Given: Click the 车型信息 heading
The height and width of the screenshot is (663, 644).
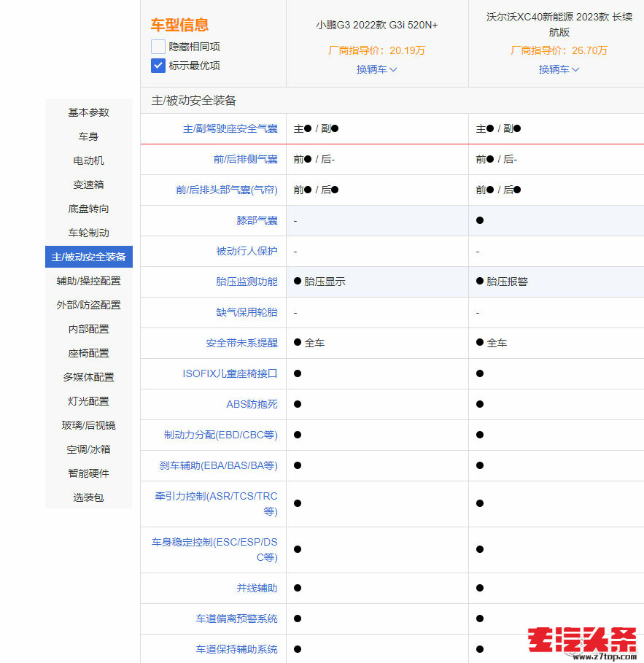Looking at the screenshot, I should tap(179, 25).
